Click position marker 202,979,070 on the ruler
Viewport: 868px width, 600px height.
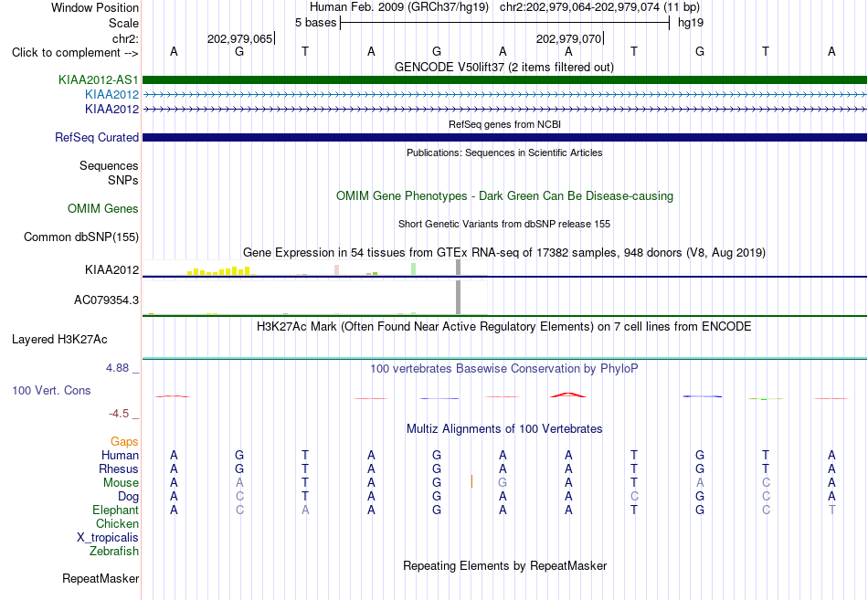tap(569, 38)
